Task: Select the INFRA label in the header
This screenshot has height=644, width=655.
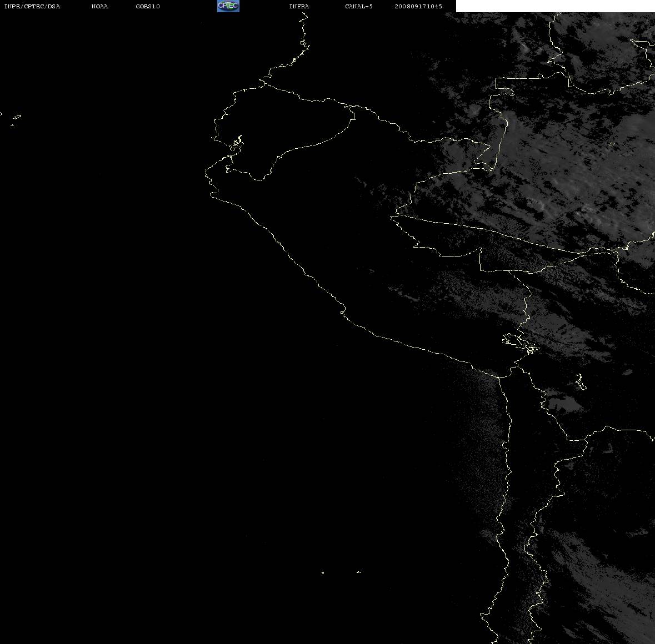Action: coord(299,6)
